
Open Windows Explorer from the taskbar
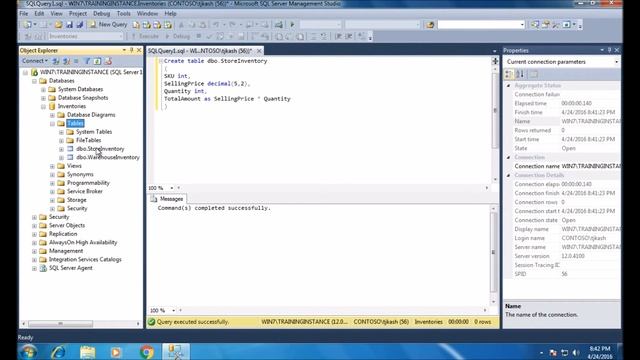(x=87, y=352)
